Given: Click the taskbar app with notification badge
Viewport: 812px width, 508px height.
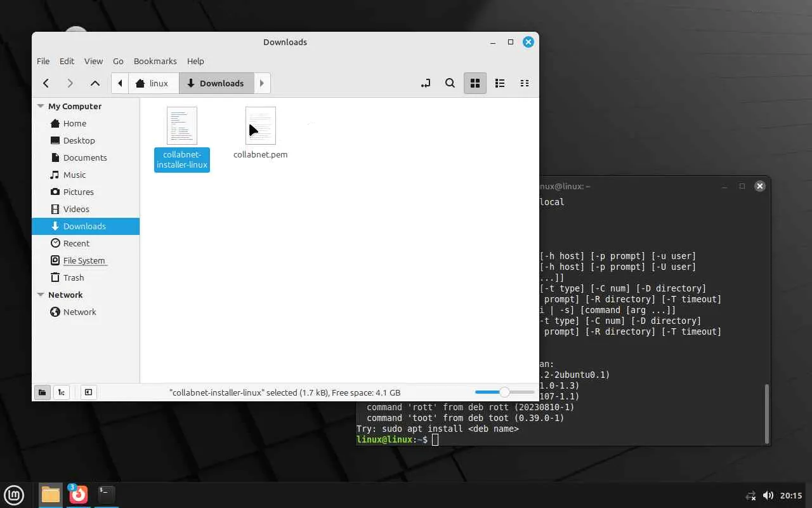Looking at the screenshot, I should click(x=78, y=495).
